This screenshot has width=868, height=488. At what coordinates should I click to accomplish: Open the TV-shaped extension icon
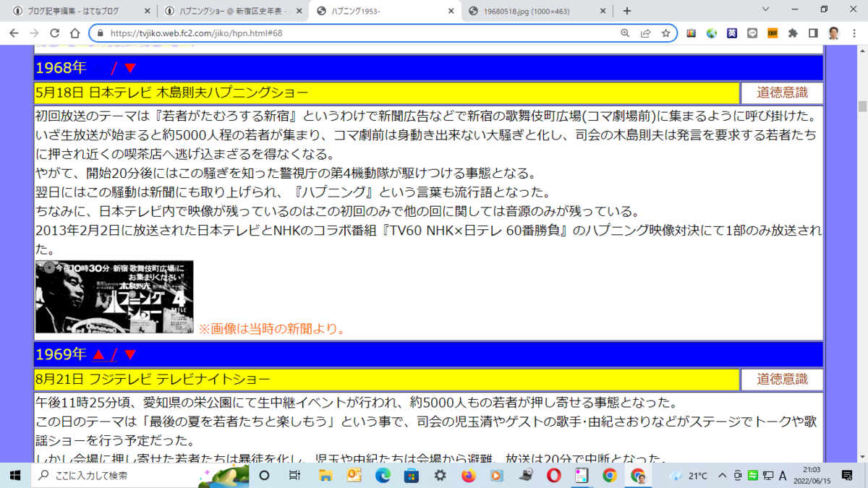point(692,33)
